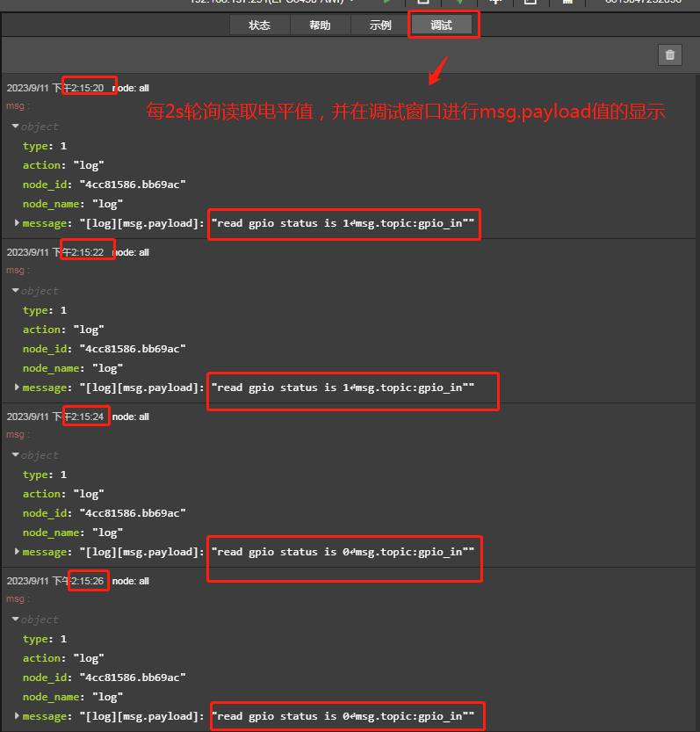Clear debug messages with the trash icon

[670, 55]
